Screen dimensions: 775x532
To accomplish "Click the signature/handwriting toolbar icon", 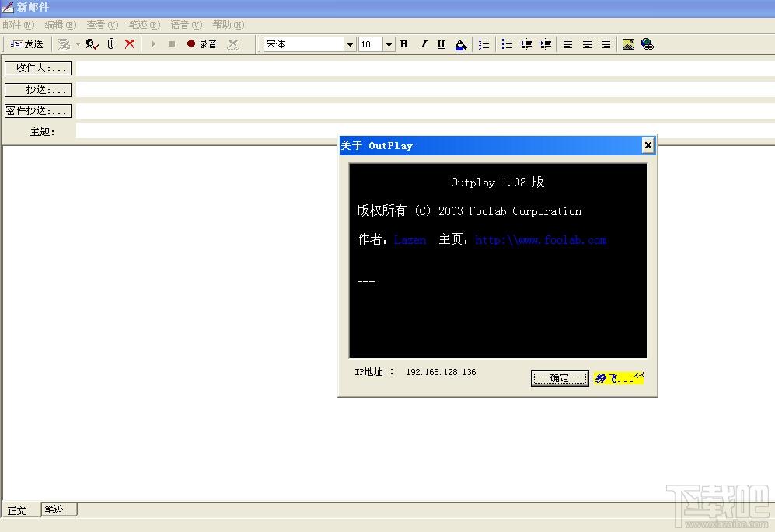I will pyautogui.click(x=64, y=44).
